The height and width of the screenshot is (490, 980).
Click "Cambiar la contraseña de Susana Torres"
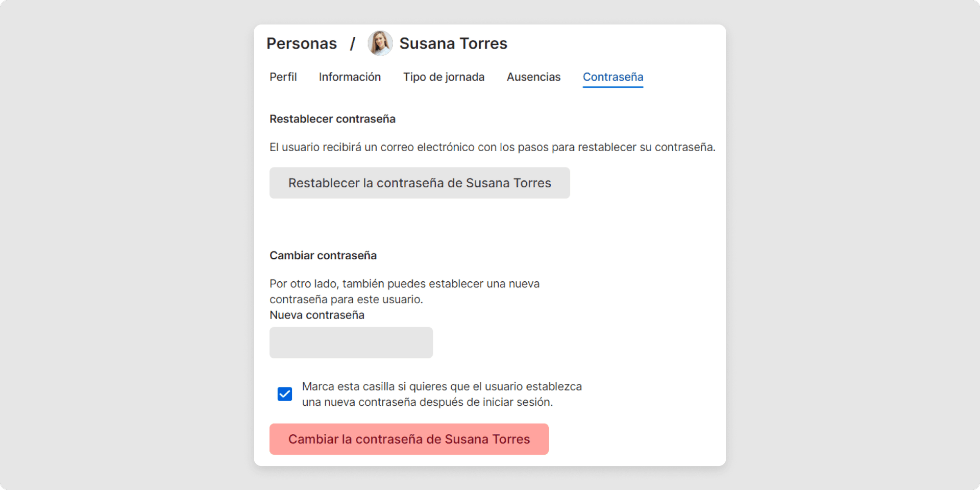pyautogui.click(x=408, y=439)
